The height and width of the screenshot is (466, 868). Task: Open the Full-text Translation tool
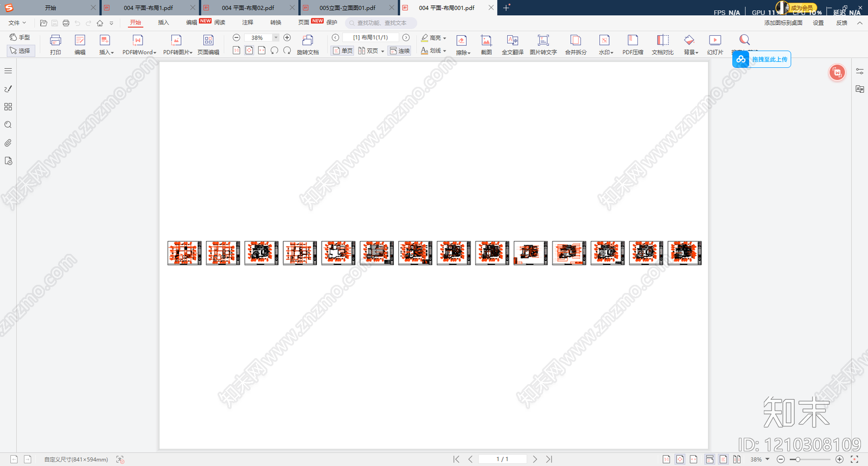[512, 44]
